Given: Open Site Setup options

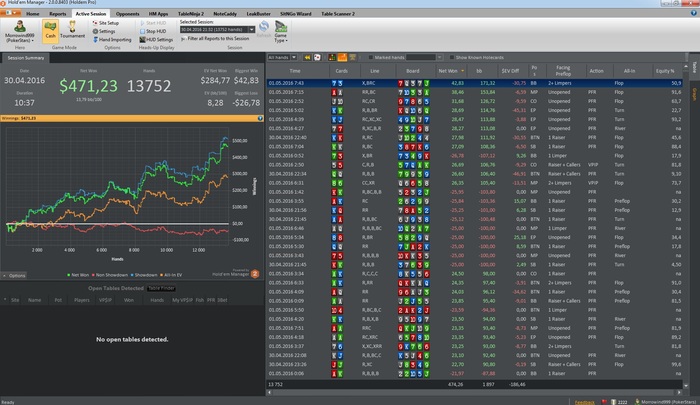Looking at the screenshot, I should (106, 23).
